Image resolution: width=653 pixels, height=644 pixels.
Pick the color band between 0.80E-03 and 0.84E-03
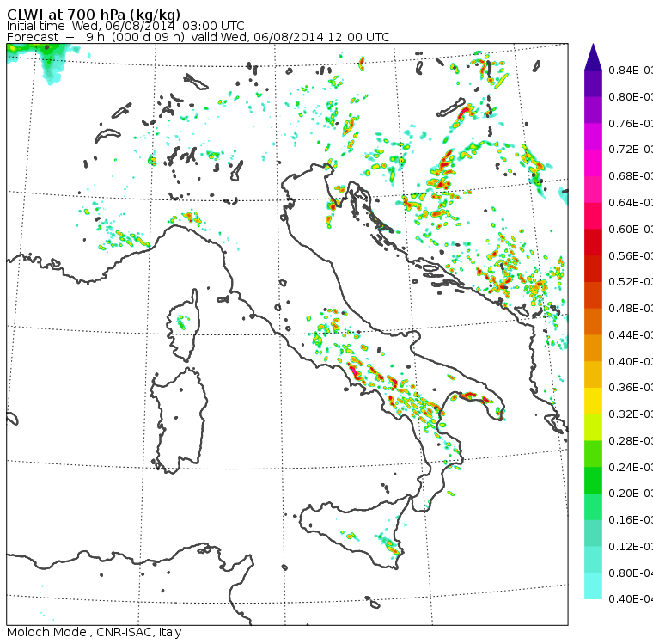[593, 83]
